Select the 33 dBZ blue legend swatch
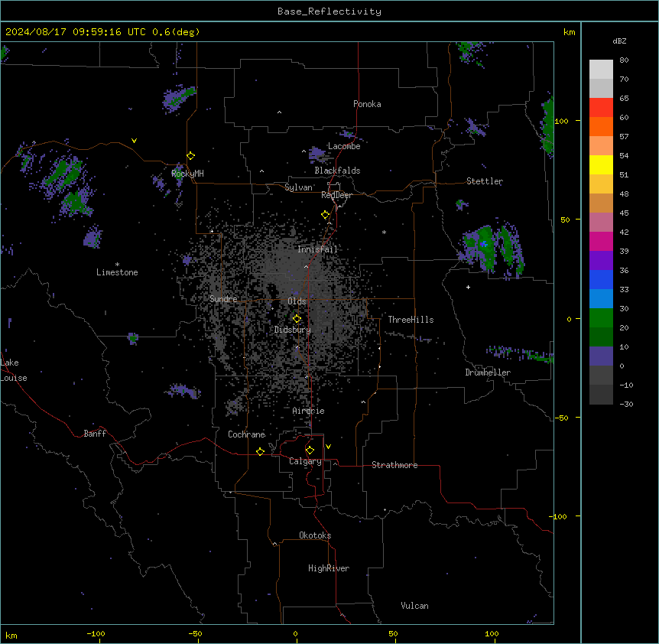 tap(601, 279)
